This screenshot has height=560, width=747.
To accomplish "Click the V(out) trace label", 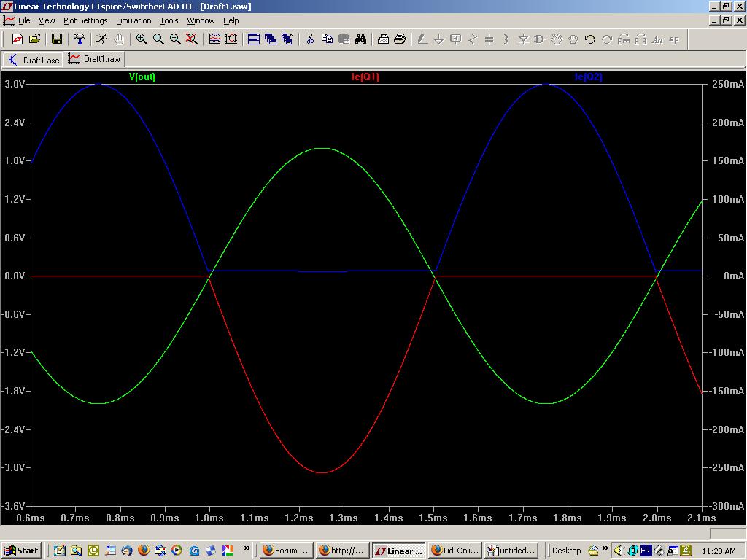I will [x=142, y=77].
